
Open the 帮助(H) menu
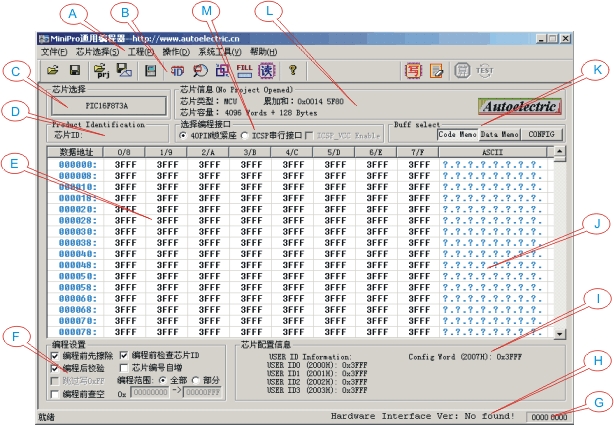click(x=264, y=52)
